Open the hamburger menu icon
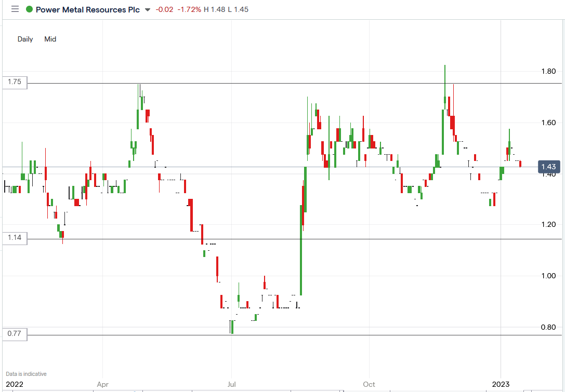 pos(15,9)
